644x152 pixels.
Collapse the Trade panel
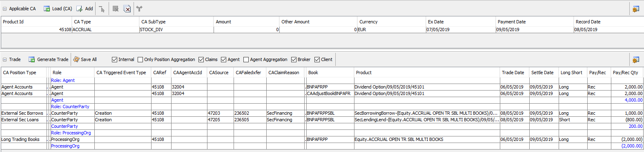coord(5,60)
